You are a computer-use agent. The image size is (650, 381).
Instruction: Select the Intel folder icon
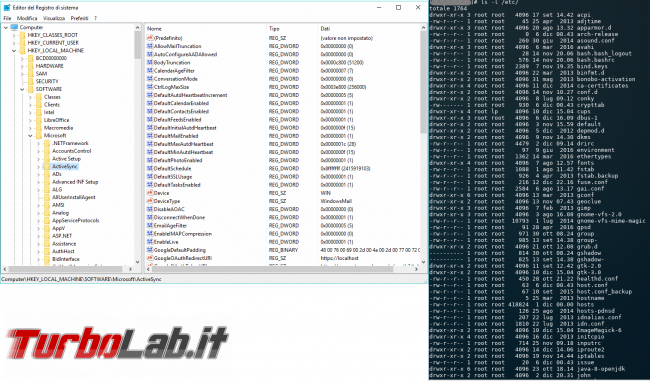point(39,112)
